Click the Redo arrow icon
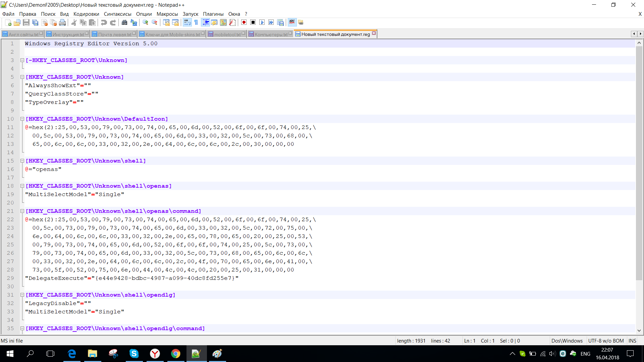Image resolution: width=644 pixels, height=362 pixels. (x=113, y=22)
